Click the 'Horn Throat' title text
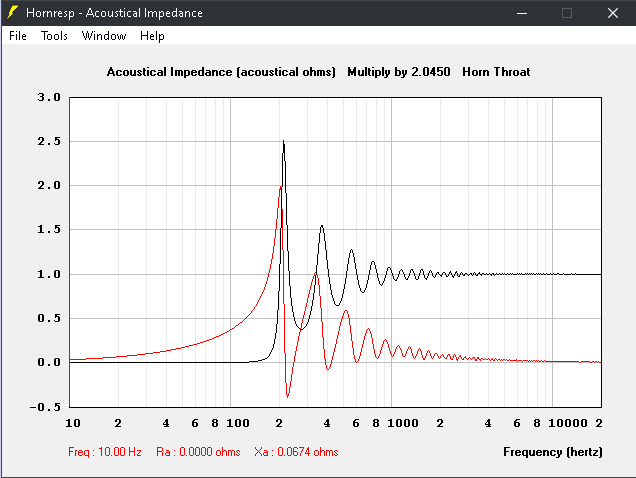The width and height of the screenshot is (636, 478). point(496,72)
